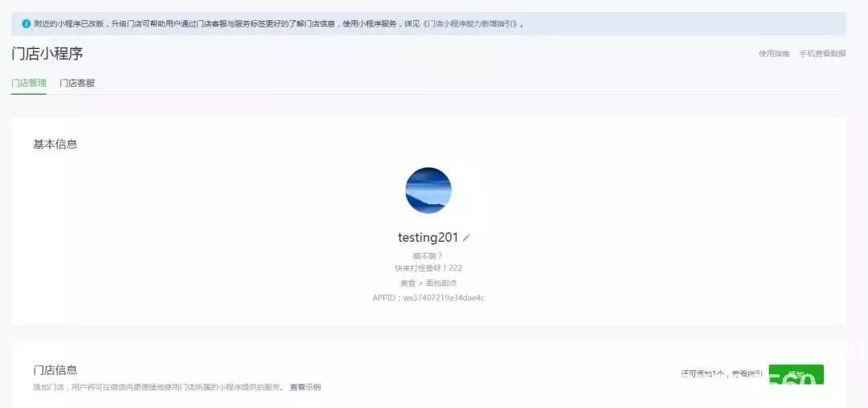Screen dimensions: 868x408
Task: Click the 美食 > 面包甜点 category text
Action: click(x=428, y=283)
